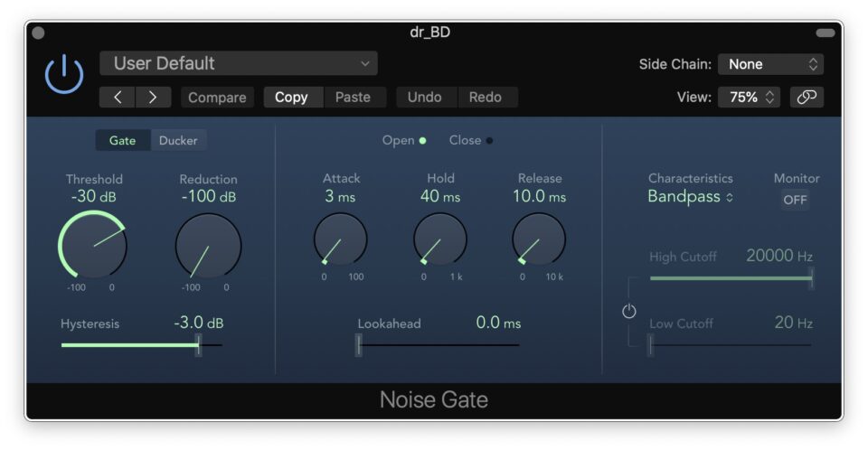868x450 pixels.
Task: Click the next preset arrow
Action: (153, 98)
